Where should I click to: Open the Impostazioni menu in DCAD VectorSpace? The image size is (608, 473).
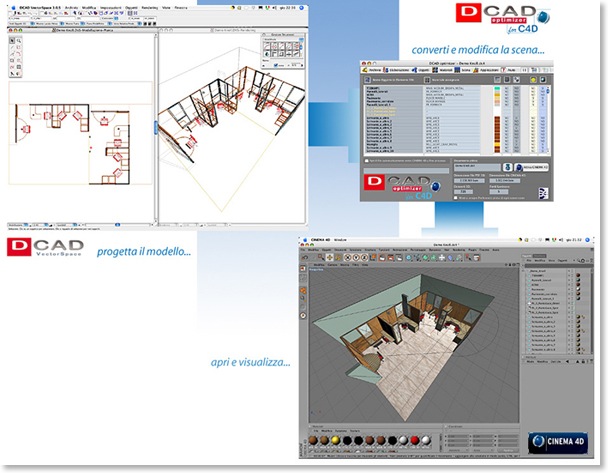point(111,8)
